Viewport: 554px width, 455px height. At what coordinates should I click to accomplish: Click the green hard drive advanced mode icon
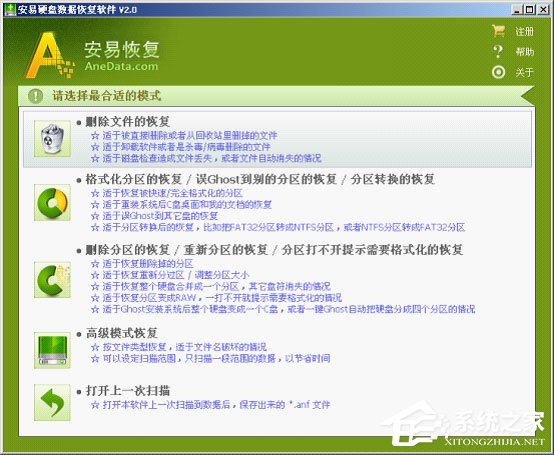[x=52, y=350]
